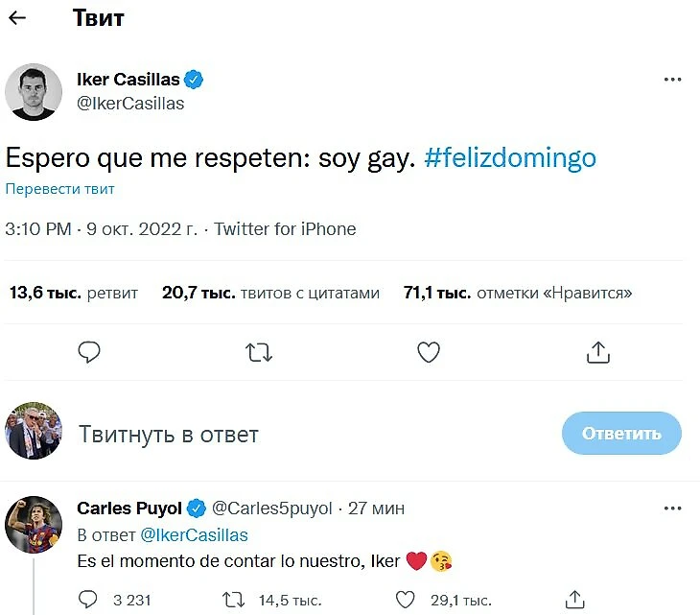The height and width of the screenshot is (615, 700).
Task: Share Carles Puyol's reply
Action: point(577,600)
